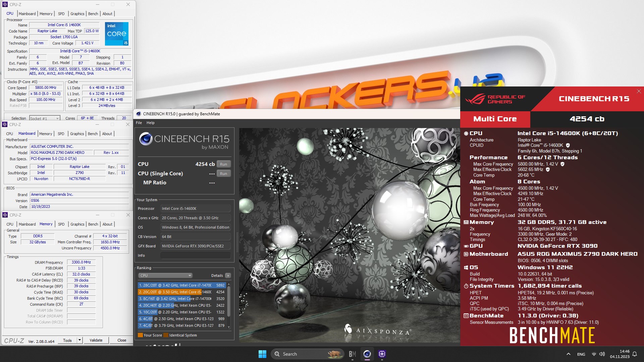Select ranking entry 6 with score 989
The width and height of the screenshot is (644, 362).
[x=181, y=319]
